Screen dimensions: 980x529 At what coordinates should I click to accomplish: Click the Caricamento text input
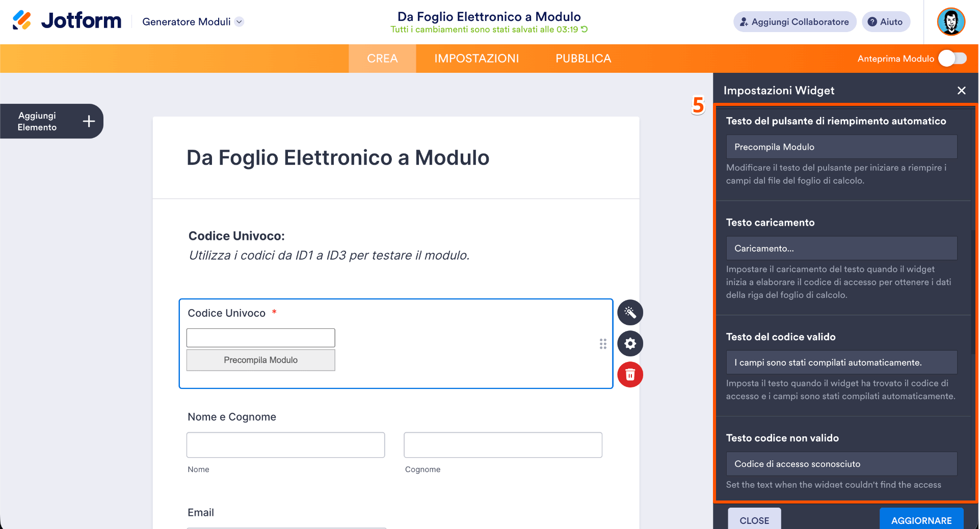point(841,248)
